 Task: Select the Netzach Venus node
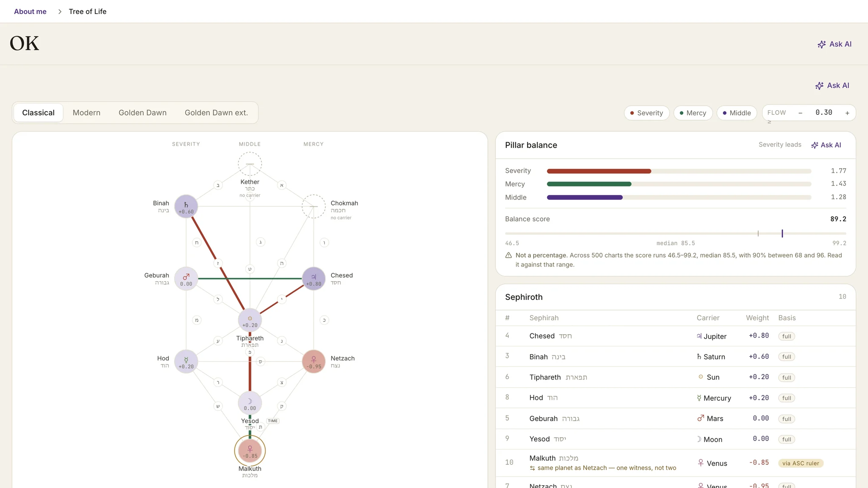314,361
